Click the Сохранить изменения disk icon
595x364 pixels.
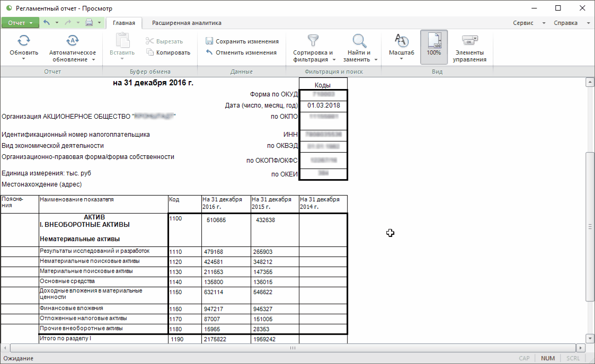[209, 41]
